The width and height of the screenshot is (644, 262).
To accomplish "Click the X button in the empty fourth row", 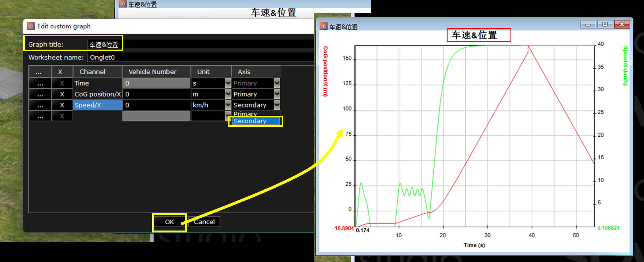I will (62, 116).
